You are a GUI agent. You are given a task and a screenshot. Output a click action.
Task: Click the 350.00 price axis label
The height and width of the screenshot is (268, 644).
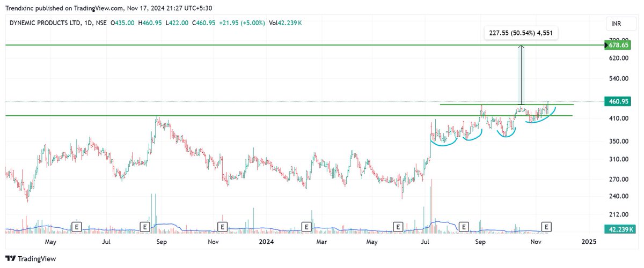[x=618, y=142]
